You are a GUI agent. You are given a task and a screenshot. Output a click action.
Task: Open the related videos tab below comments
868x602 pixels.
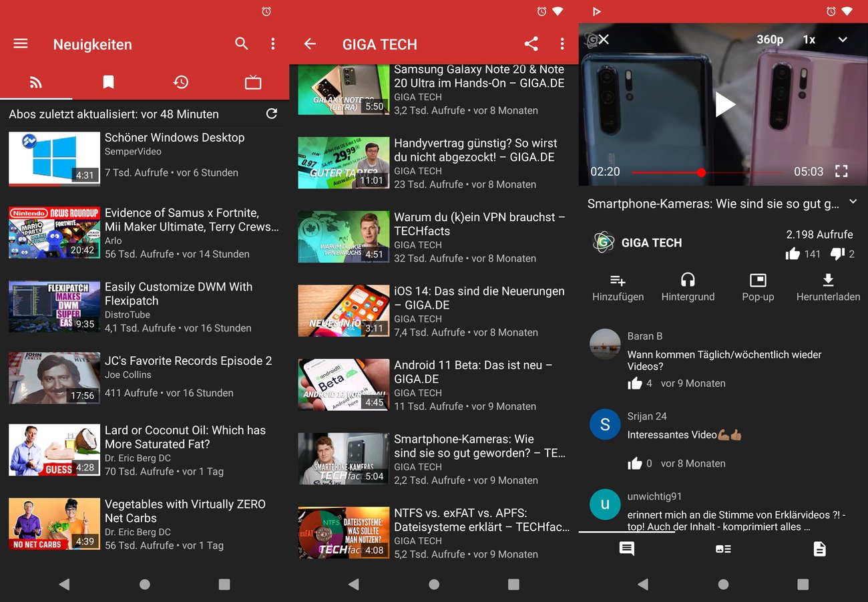point(723,549)
